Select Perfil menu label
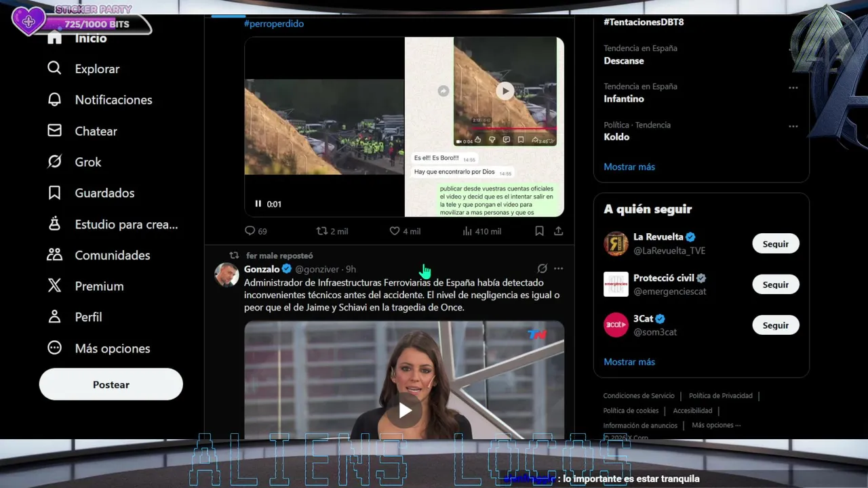This screenshot has width=868, height=488. point(88,317)
